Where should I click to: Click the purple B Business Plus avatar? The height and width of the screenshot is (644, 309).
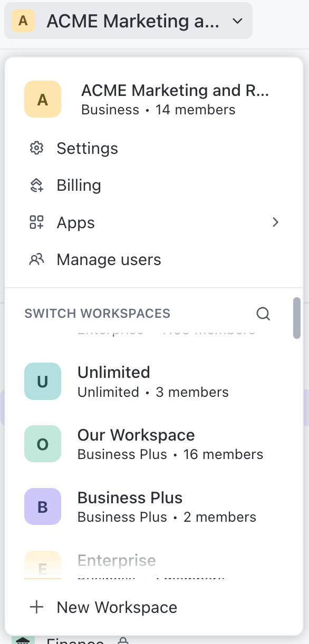(43, 506)
